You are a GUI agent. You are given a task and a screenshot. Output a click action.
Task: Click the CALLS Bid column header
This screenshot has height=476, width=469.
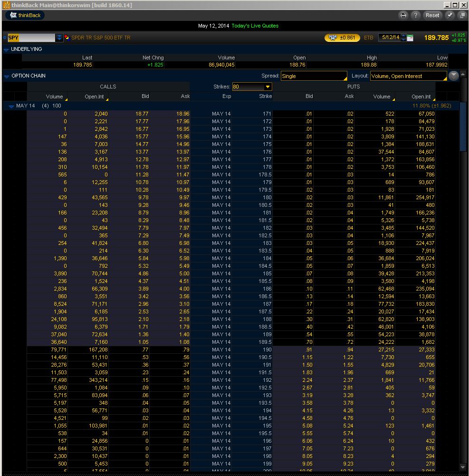pos(145,96)
